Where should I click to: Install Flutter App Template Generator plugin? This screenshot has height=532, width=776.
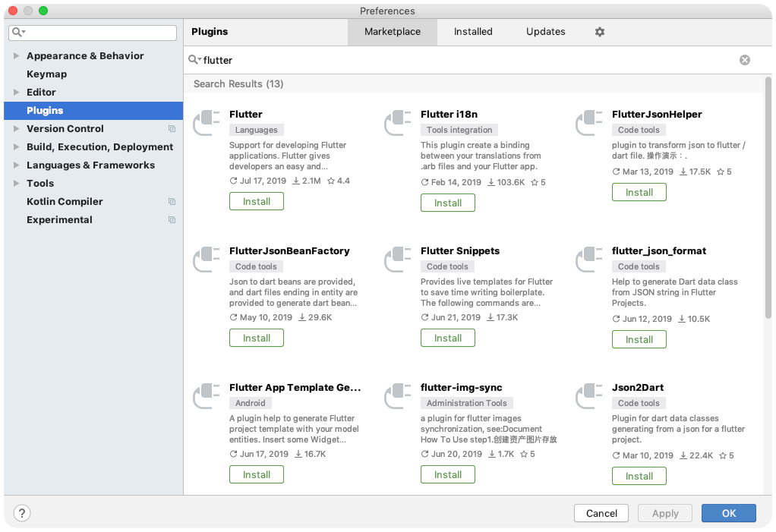pyautogui.click(x=257, y=474)
